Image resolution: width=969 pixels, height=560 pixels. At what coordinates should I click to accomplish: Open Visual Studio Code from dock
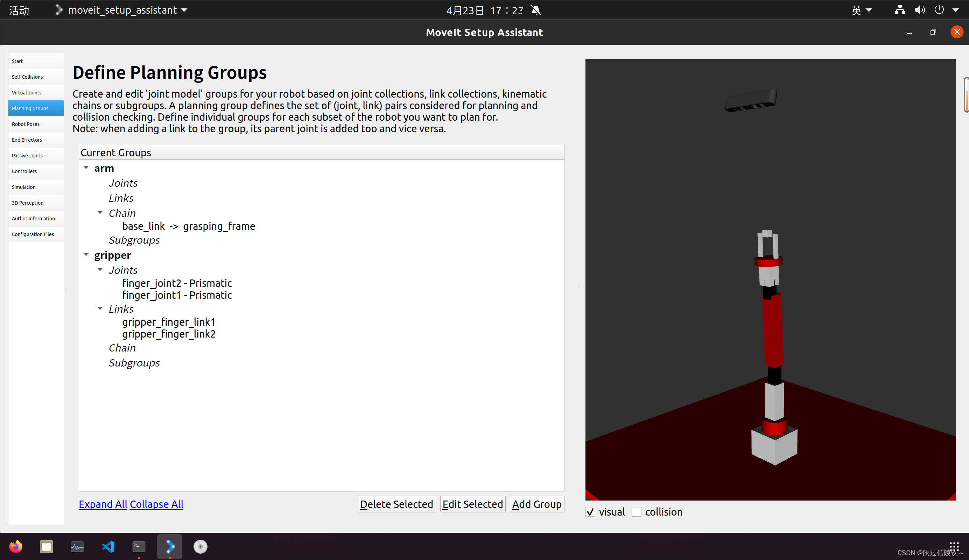[x=108, y=546]
